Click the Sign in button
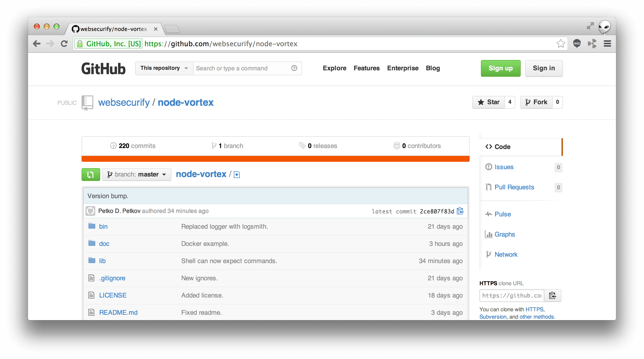Viewport: 644px width, 359px height. click(x=544, y=68)
